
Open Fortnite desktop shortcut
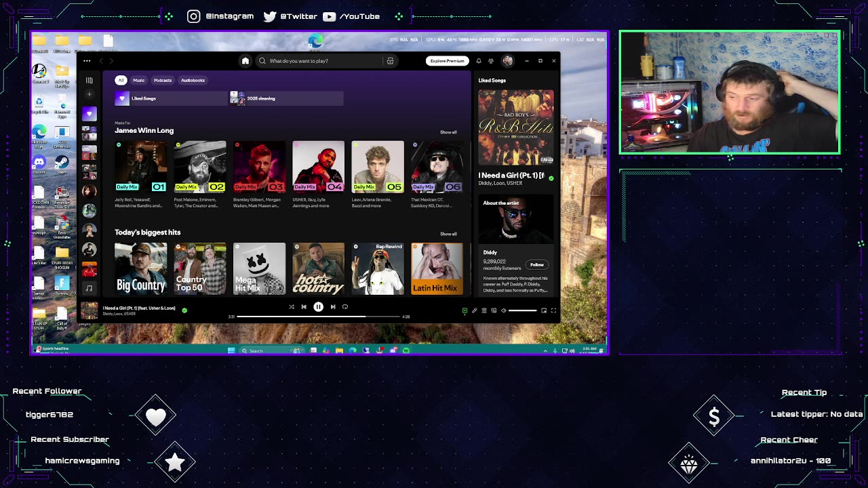pos(62,285)
